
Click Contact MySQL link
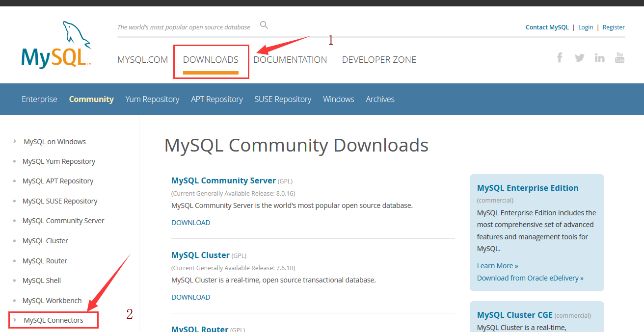click(x=547, y=27)
